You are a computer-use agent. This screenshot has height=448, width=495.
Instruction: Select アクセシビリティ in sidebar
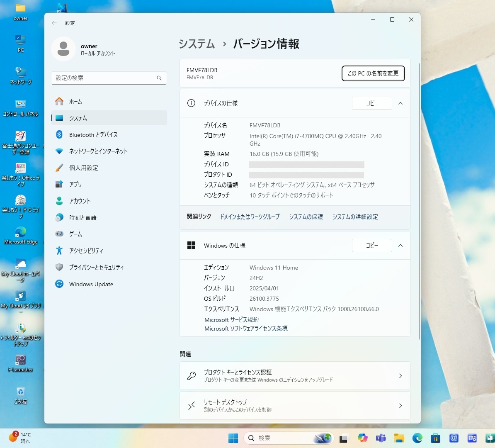[109, 251]
